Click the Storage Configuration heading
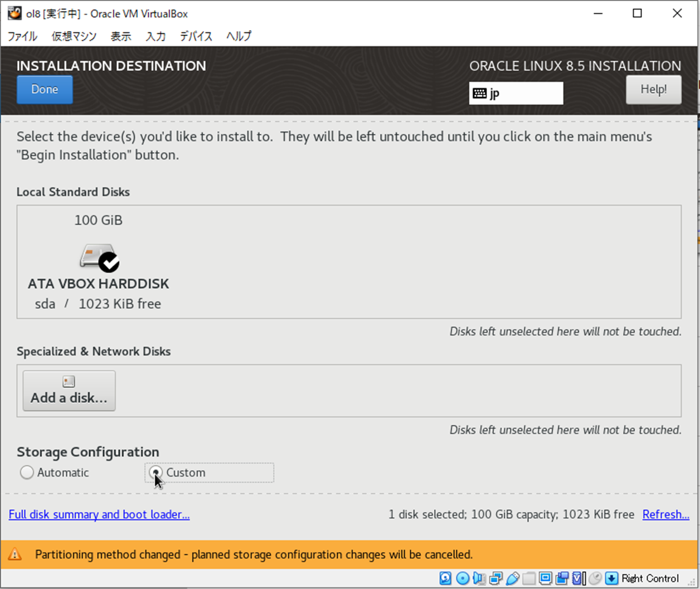700x589 pixels. (x=88, y=452)
